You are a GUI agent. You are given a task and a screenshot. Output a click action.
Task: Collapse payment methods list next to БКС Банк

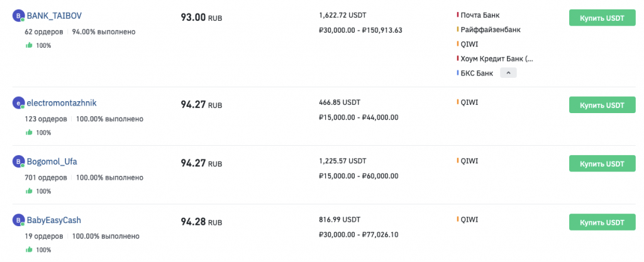pyautogui.click(x=509, y=74)
